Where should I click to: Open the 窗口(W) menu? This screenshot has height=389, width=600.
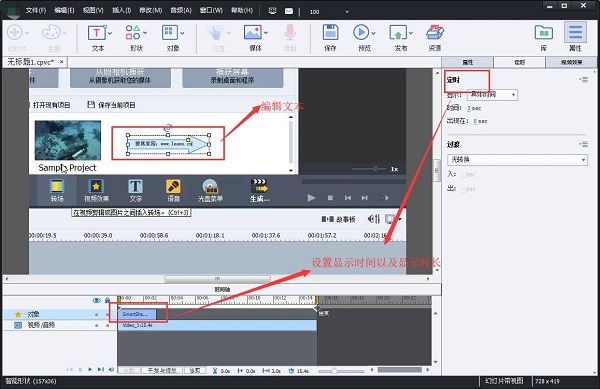tap(211, 10)
